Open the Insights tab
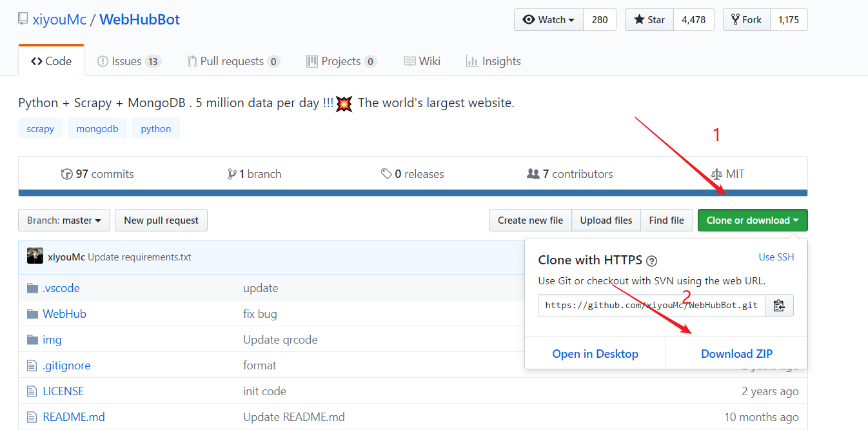Screen dimensions: 868x430 tap(493, 61)
